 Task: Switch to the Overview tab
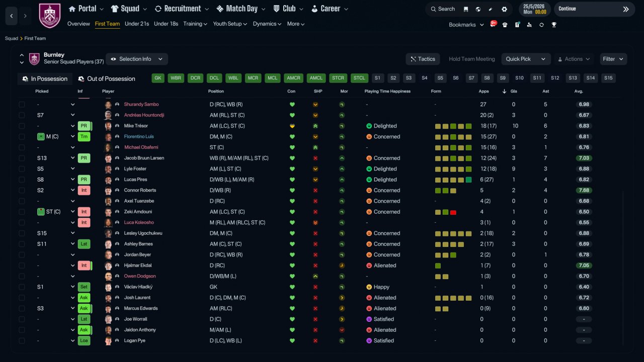(x=78, y=24)
